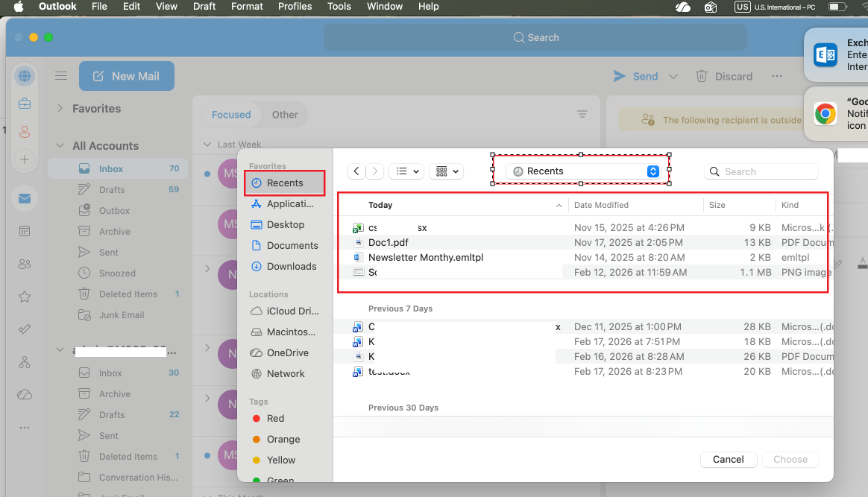868x497 pixels.
Task: Click the globe account icon in Outlook
Action: click(25, 76)
